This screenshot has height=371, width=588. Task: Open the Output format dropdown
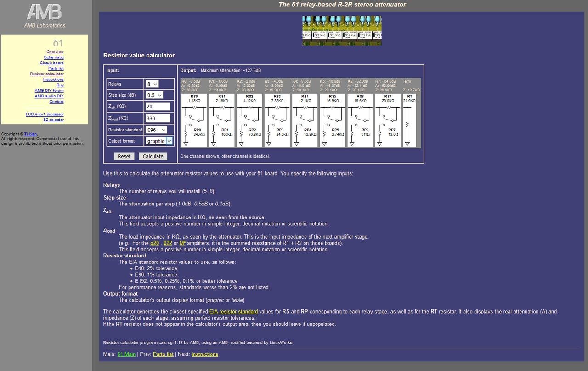click(159, 141)
